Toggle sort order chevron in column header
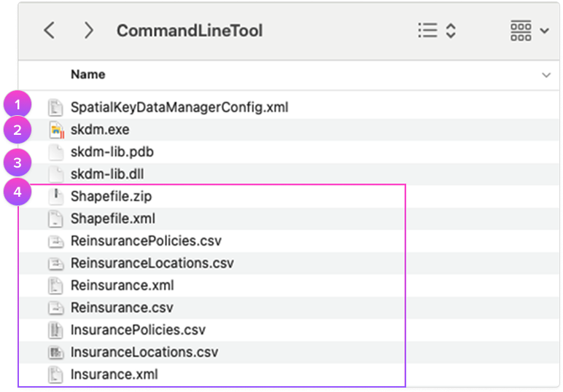563x392 pixels. tap(545, 75)
